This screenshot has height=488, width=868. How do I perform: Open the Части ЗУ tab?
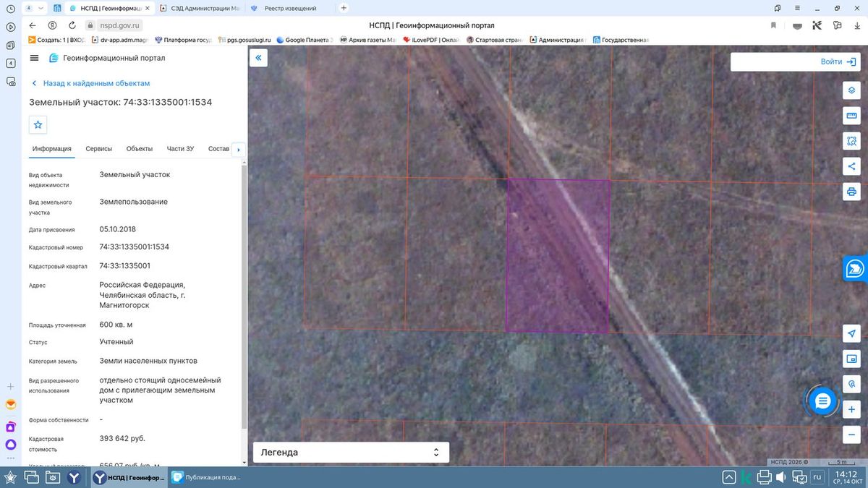[180, 149]
